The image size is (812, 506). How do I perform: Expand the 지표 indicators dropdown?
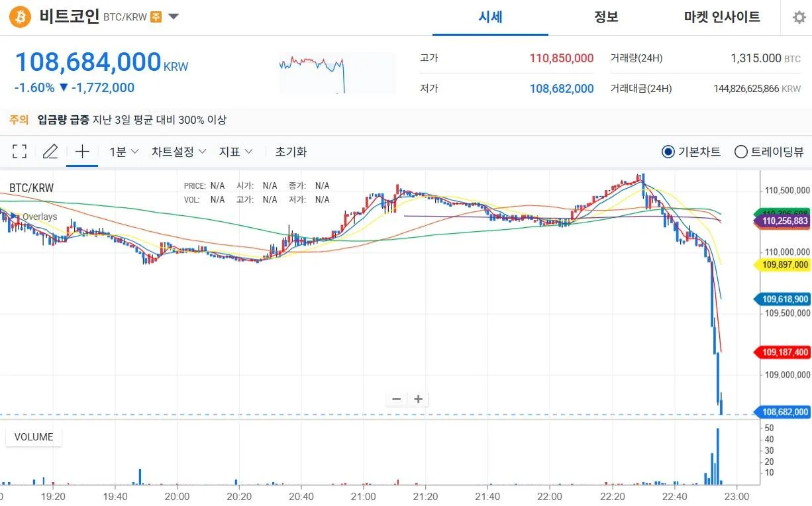(x=236, y=152)
